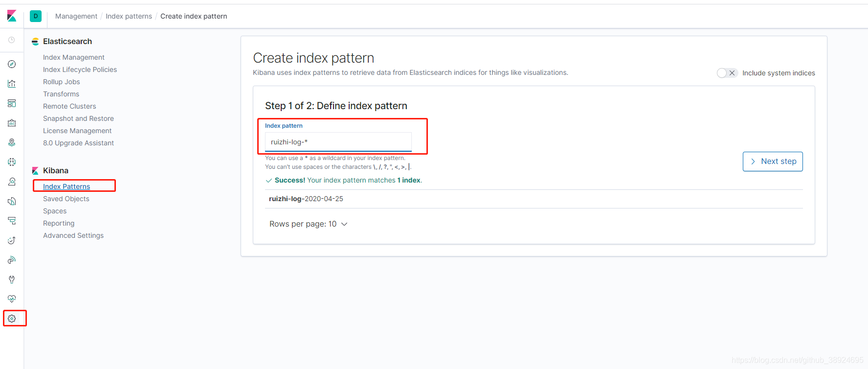Open Saved Objects under Kibana
Image resolution: width=868 pixels, height=369 pixels.
66,199
